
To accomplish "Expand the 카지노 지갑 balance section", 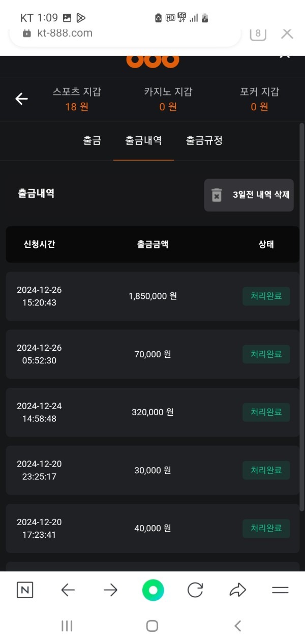I will (168, 99).
